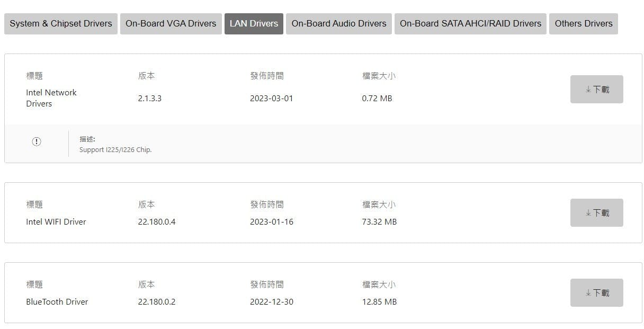Switch to On-Board VGA Drivers tab
Viewport: 644px width, 329px height.
171,24
